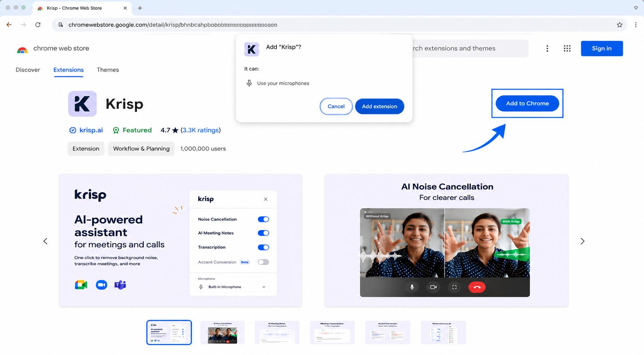The image size is (644, 355).
Task: Show next screenshot with right arrow
Action: [582, 241]
